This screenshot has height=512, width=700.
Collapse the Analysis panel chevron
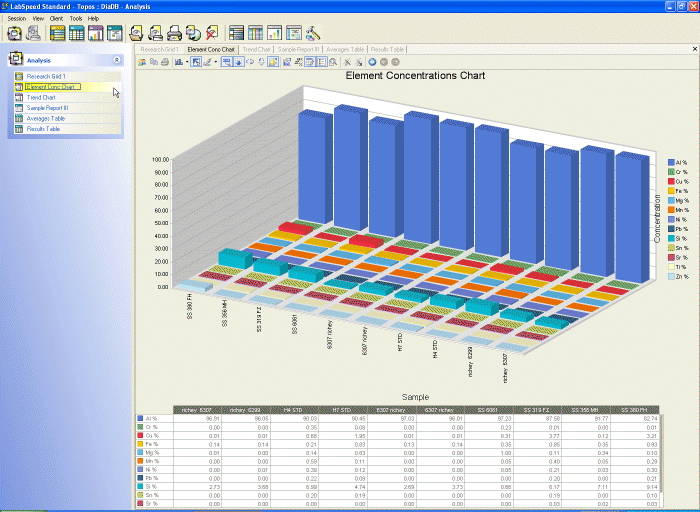(x=117, y=60)
